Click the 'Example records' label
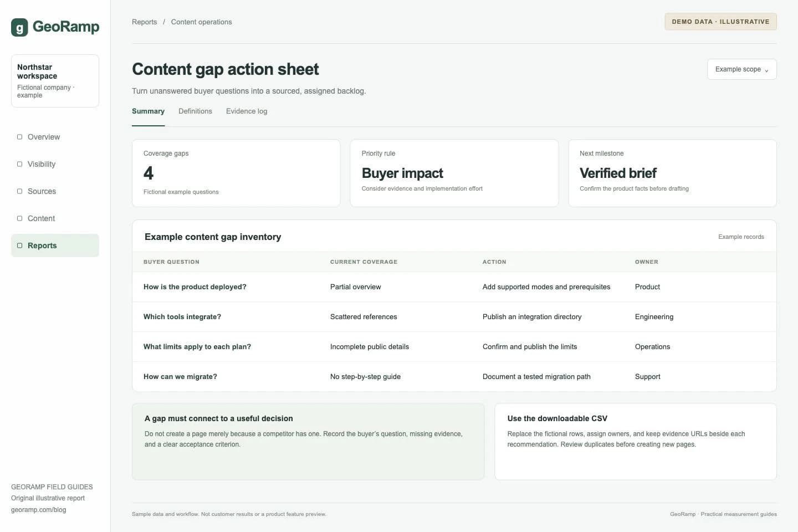This screenshot has width=798, height=532. coord(741,237)
